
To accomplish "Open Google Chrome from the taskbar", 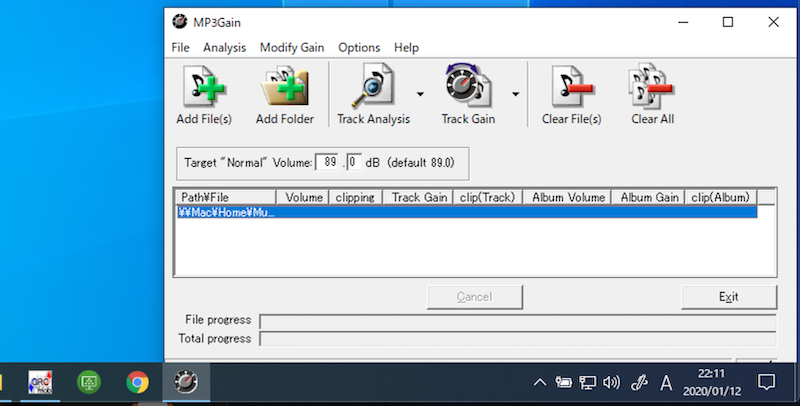I will pyautogui.click(x=138, y=382).
